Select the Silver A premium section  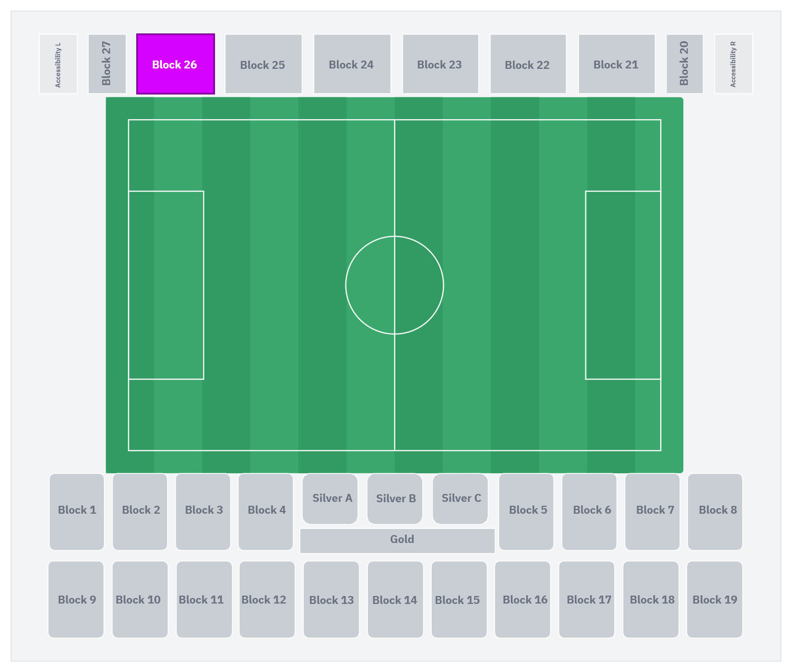(330, 499)
